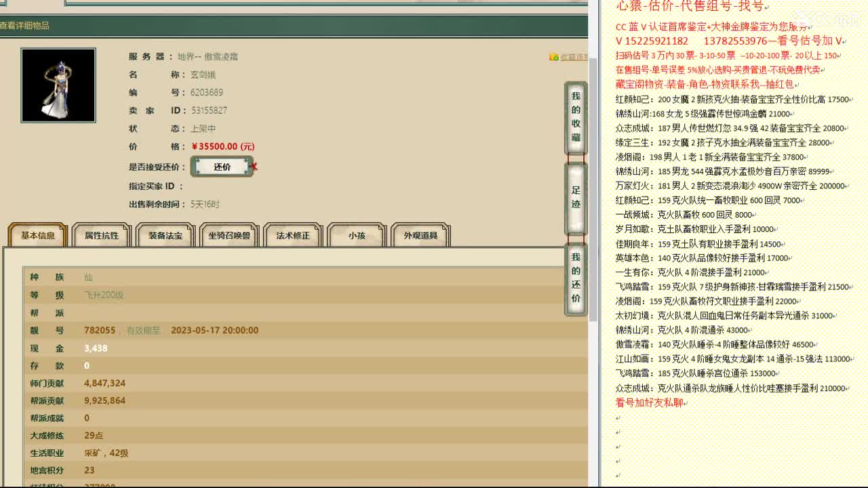Click the 查看详细物品 header text
This screenshot has width=868, height=488.
tap(24, 26)
